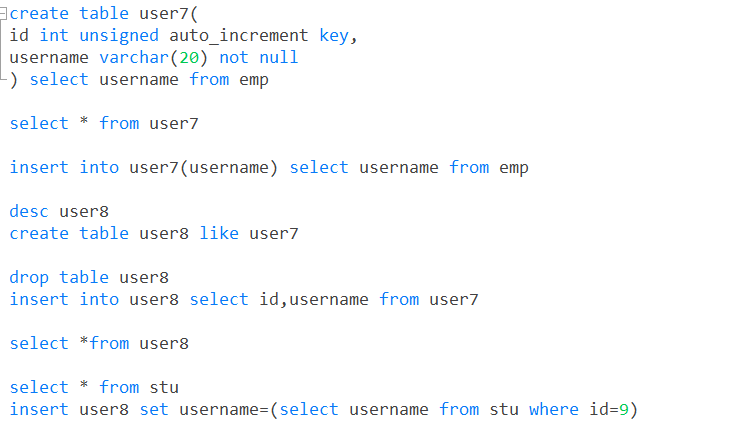729x436 pixels.
Task: Click 'stu' in 'select * from stu'
Action: (x=164, y=388)
